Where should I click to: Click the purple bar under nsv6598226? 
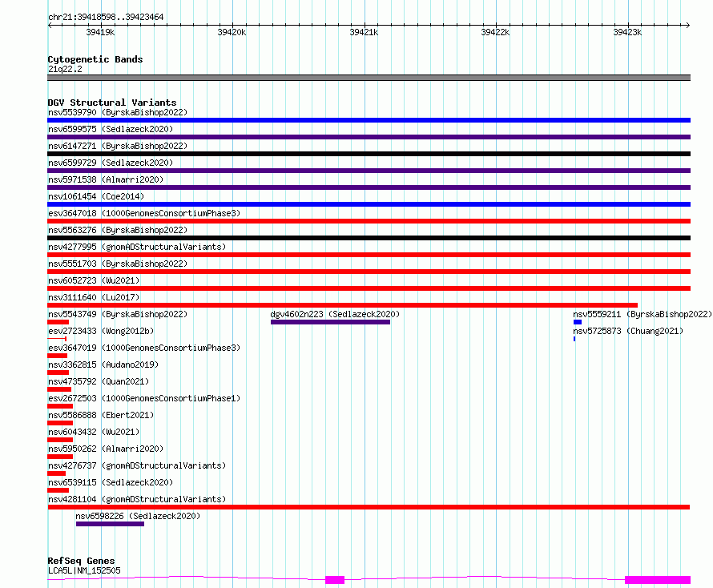click(110, 524)
